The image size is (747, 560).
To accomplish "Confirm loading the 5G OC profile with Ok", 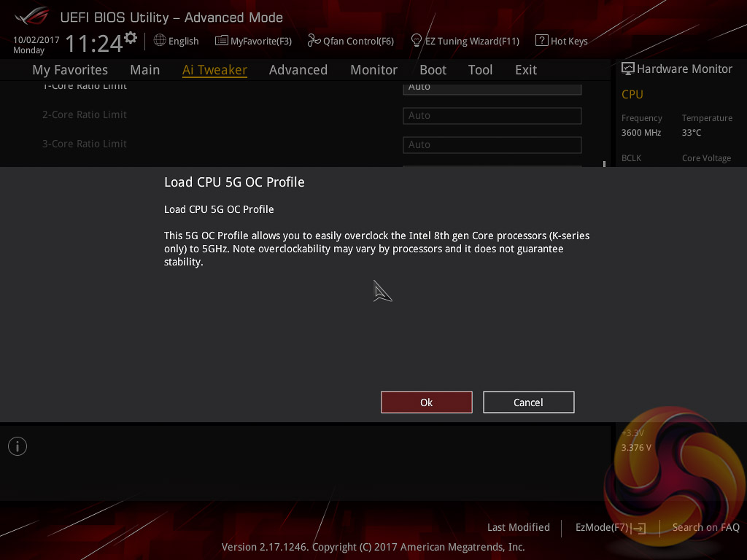I will click(x=426, y=402).
